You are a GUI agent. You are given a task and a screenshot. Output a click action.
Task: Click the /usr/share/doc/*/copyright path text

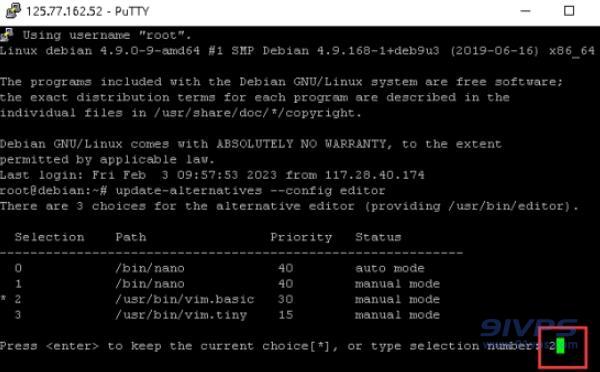258,113
